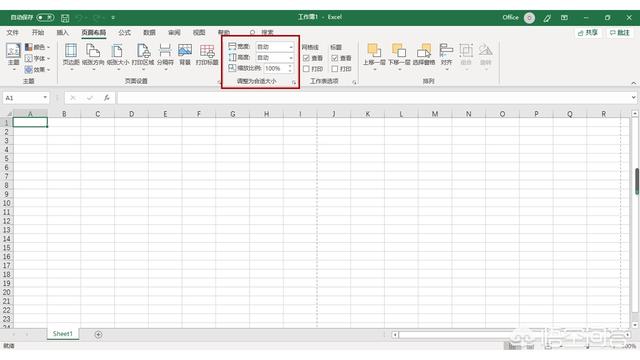The width and height of the screenshot is (640, 360).
Task: Click the redo arrow in title bar
Action: (96, 18)
